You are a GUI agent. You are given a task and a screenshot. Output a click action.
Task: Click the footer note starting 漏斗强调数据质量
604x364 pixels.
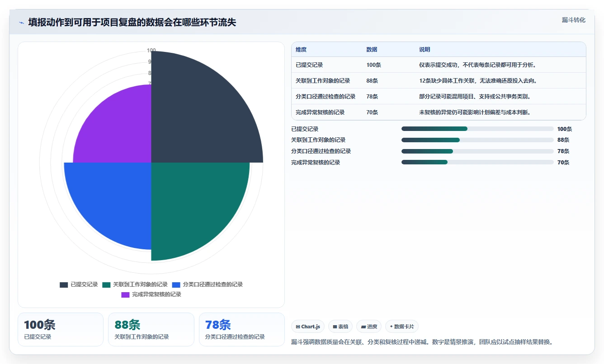[x=422, y=342]
